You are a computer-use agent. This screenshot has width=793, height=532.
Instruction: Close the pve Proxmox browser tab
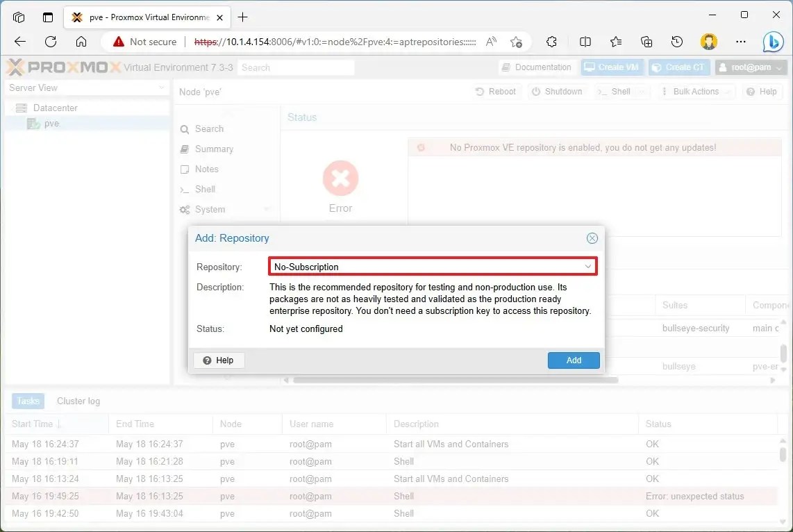(219, 17)
